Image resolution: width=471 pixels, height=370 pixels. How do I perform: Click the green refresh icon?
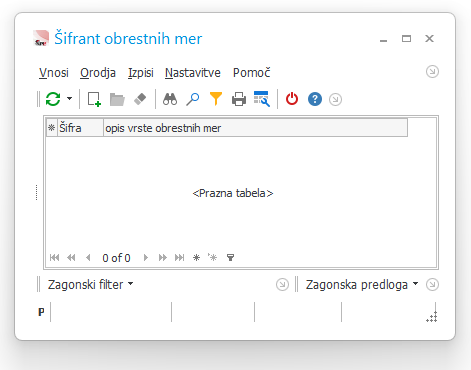(53, 99)
